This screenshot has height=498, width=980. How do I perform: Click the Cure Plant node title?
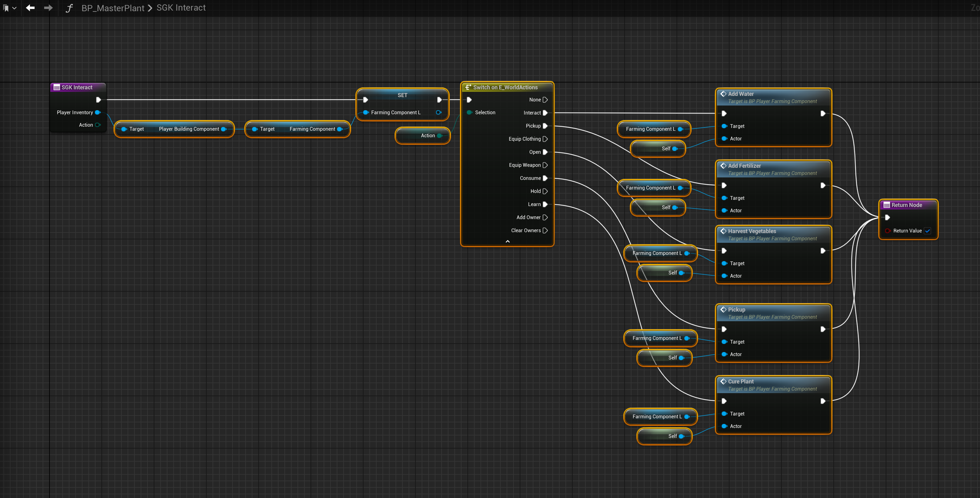pos(740,381)
